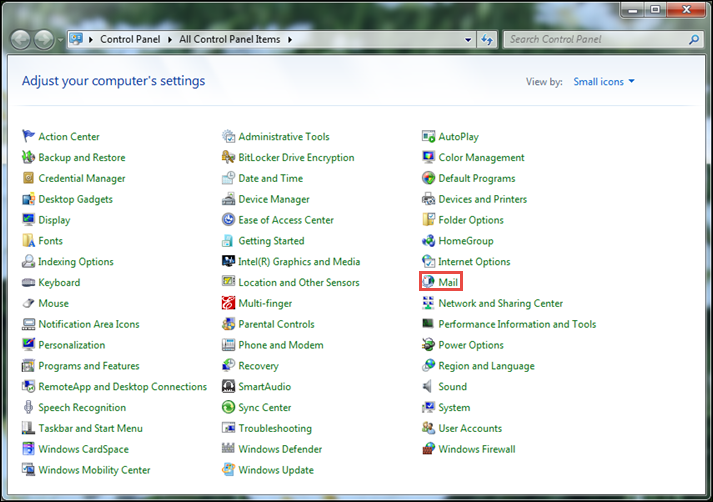The image size is (713, 502).
Task: Open RemoteApp and Desktop Connections link
Action: [123, 387]
